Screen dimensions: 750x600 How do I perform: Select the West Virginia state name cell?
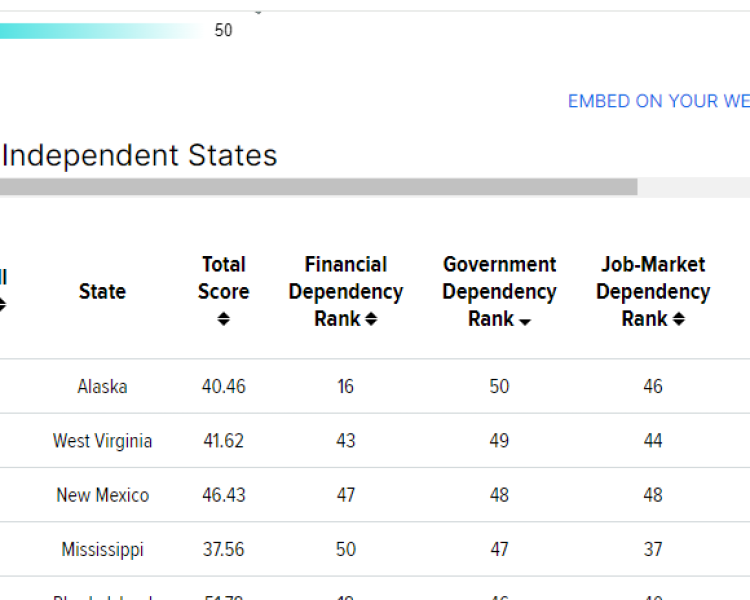pos(102,441)
